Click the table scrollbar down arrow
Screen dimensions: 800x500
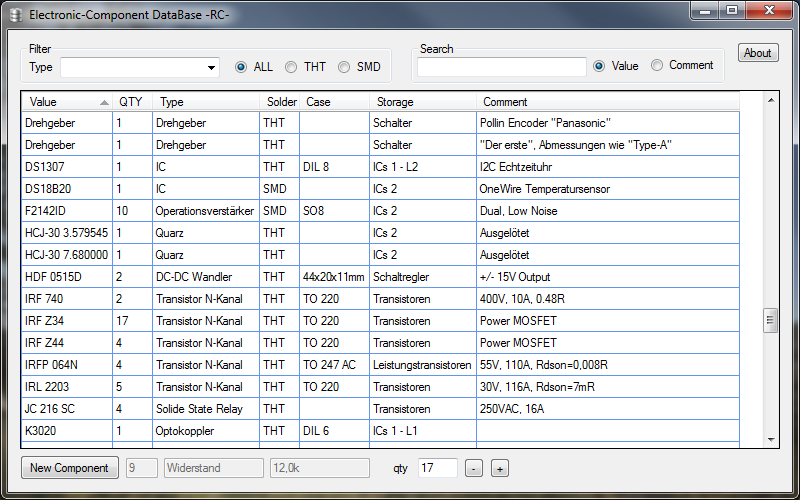(x=771, y=439)
